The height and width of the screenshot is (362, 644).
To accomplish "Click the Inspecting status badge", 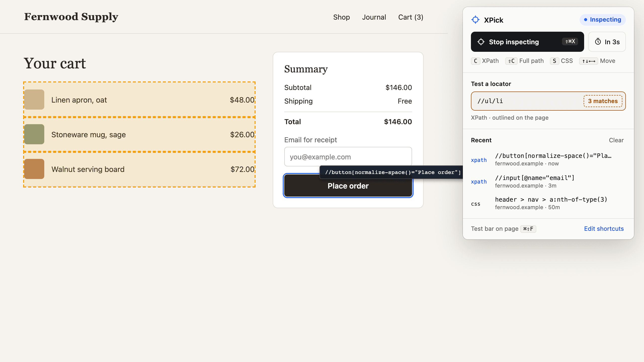I will (602, 20).
